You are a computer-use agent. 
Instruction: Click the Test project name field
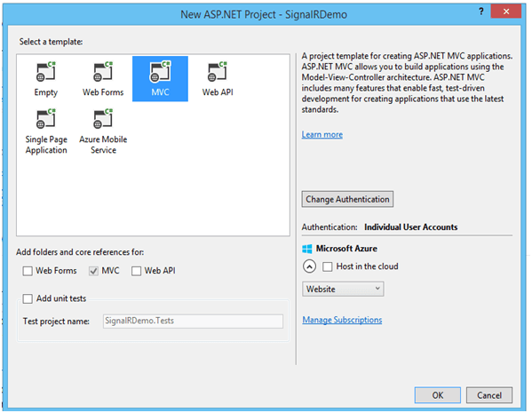click(193, 321)
